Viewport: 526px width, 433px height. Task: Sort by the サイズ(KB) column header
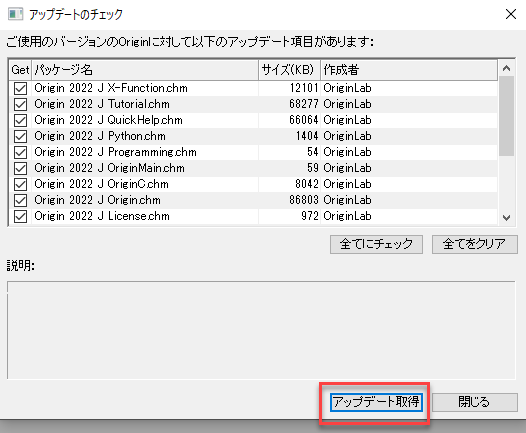(290, 70)
